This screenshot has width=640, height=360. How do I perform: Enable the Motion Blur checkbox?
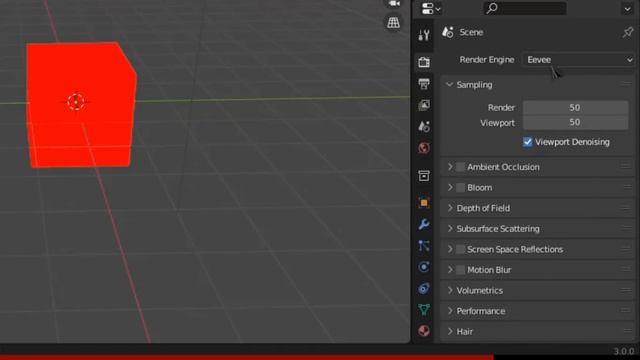tap(460, 270)
